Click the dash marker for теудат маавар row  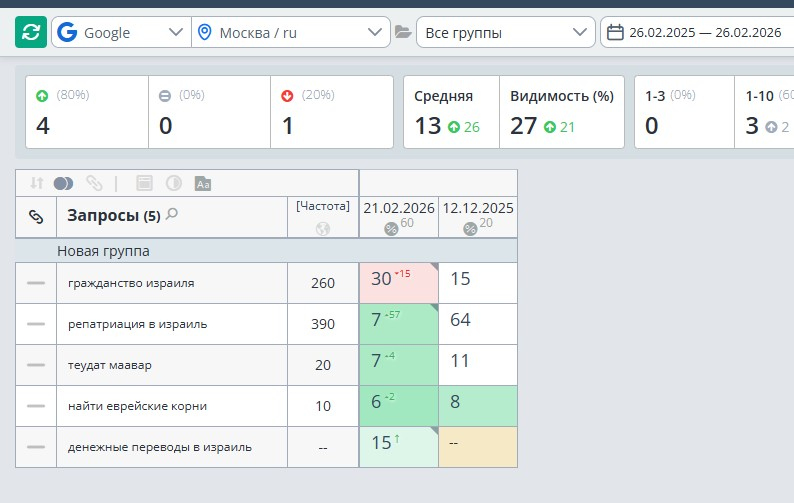pos(36,365)
